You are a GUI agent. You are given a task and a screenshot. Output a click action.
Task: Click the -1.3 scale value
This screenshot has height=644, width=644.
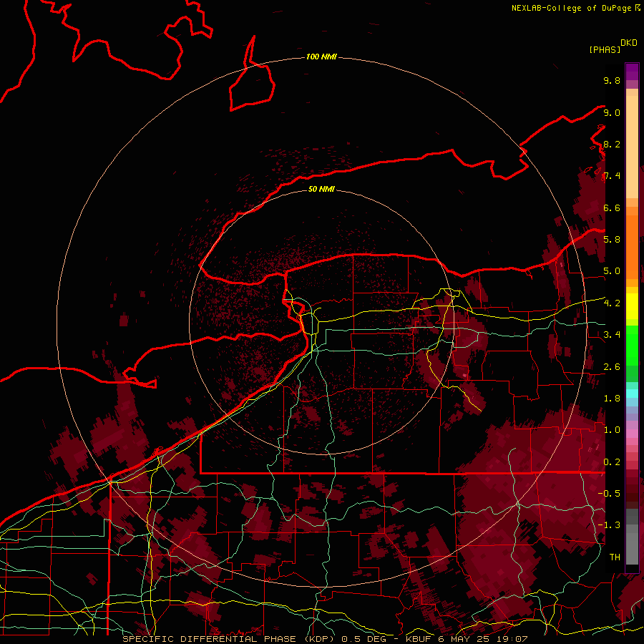tap(609, 525)
